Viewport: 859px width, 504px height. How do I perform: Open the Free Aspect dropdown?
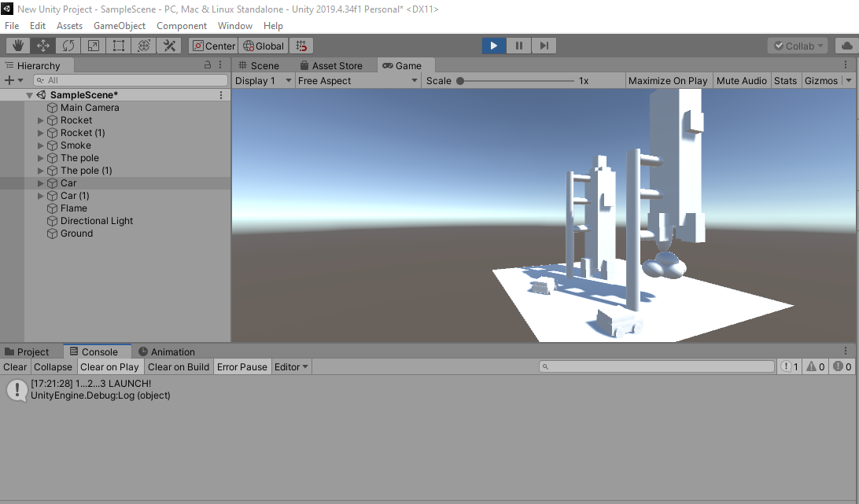coord(358,80)
